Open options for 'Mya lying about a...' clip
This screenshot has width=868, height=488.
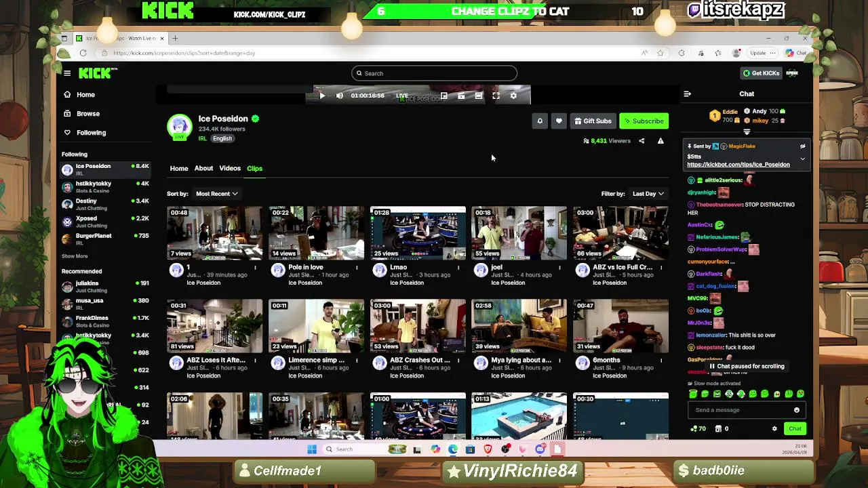560,361
